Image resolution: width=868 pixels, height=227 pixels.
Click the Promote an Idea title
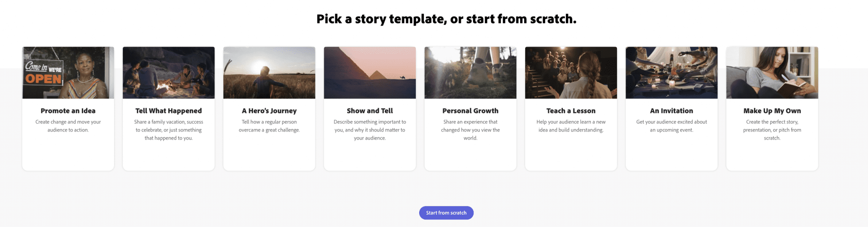point(68,111)
